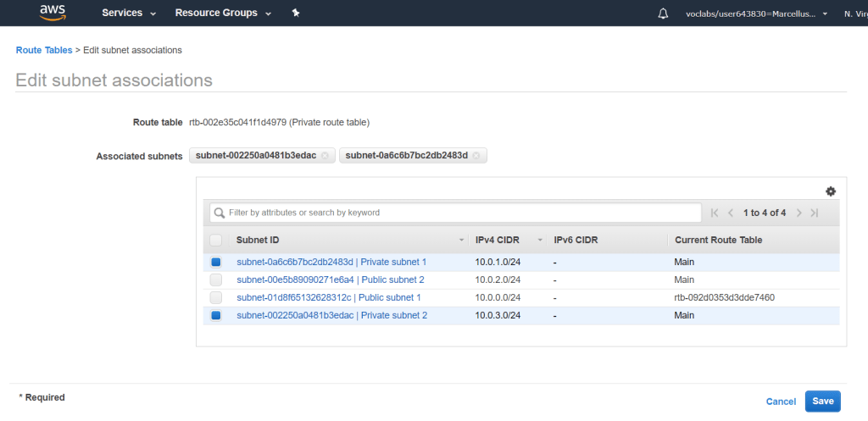Expand the Services menu

129,14
